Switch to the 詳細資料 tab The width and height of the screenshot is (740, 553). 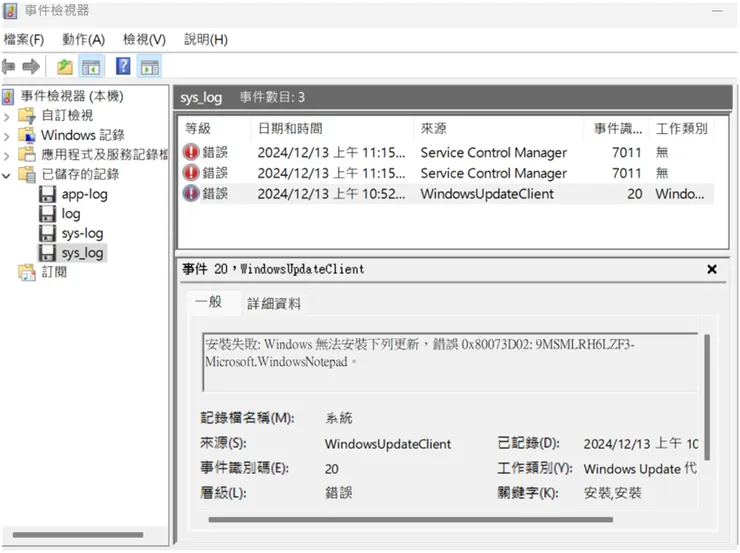point(274,304)
